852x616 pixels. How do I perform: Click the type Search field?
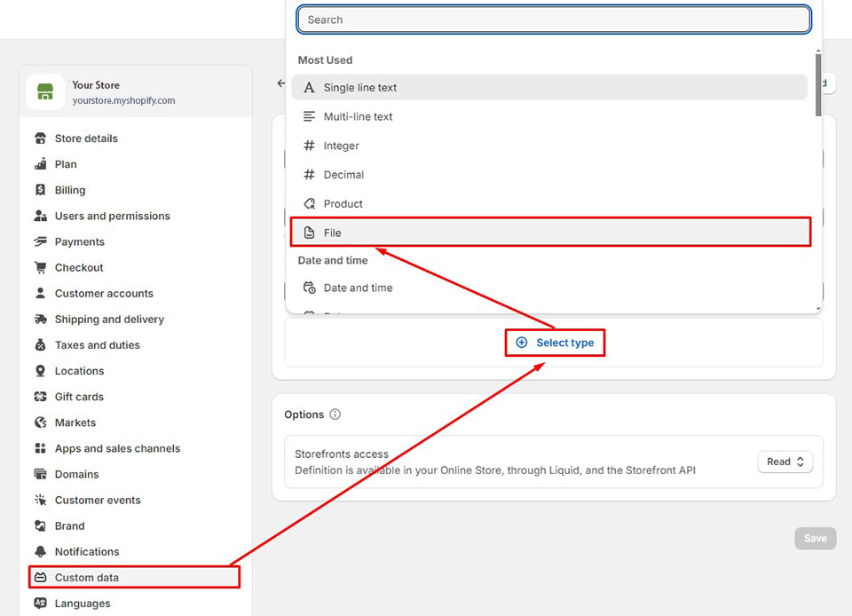click(x=554, y=20)
